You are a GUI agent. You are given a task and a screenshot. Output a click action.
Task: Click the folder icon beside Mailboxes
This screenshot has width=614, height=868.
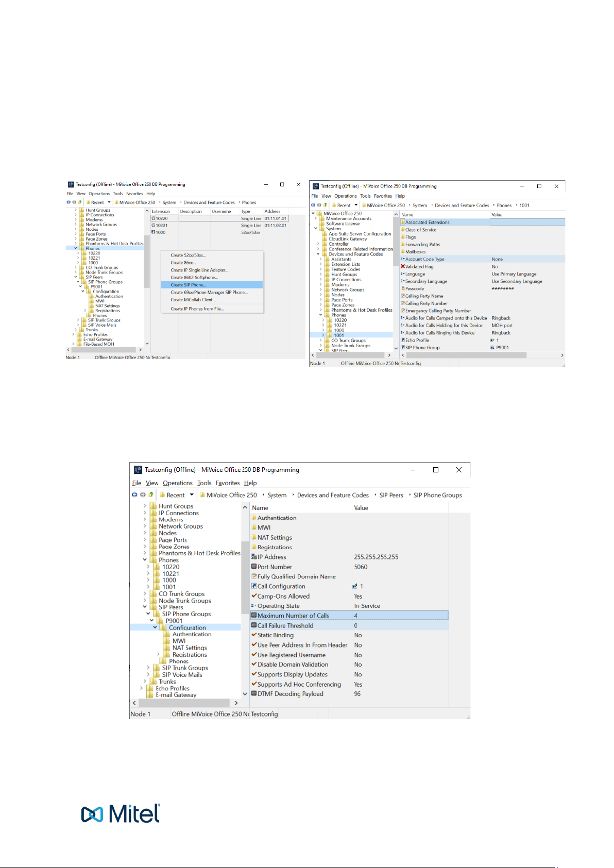tap(403, 252)
